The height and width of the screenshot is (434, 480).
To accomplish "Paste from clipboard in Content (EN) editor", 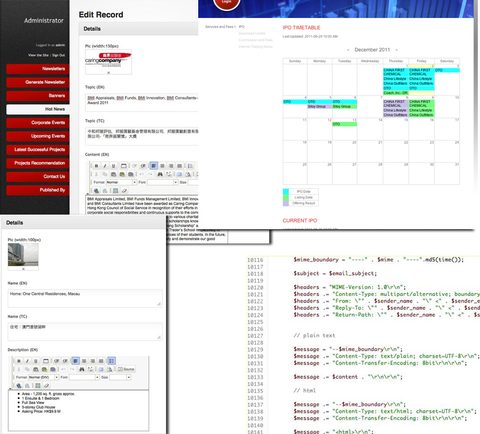I will coord(113,174).
